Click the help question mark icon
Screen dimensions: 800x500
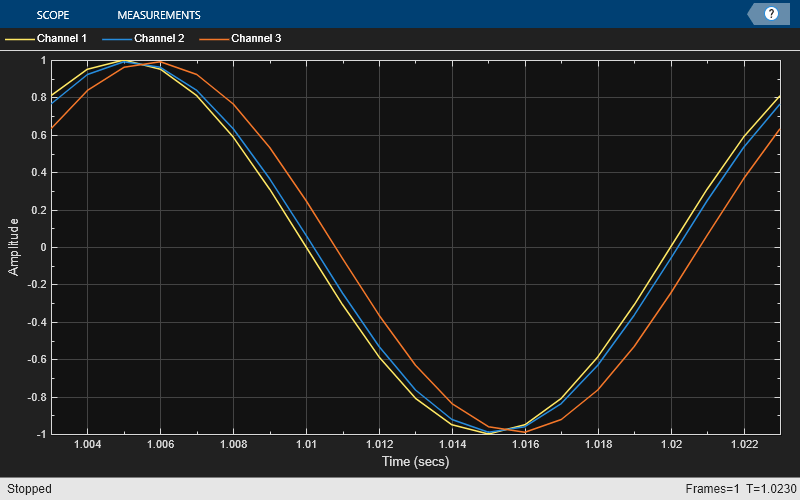(771, 14)
